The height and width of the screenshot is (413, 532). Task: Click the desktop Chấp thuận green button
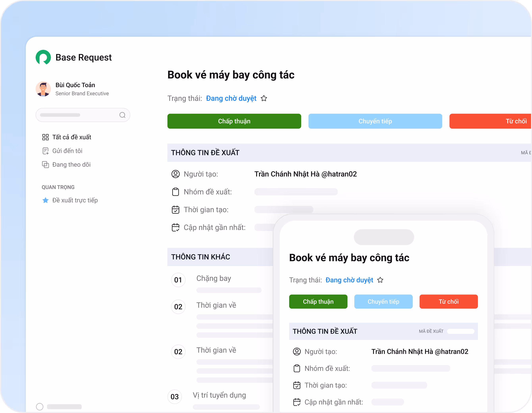click(234, 121)
